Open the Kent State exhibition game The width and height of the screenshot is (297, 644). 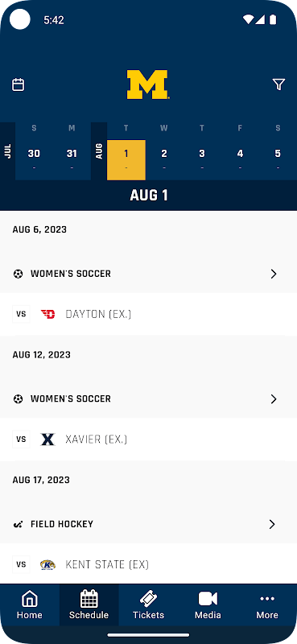click(x=148, y=564)
